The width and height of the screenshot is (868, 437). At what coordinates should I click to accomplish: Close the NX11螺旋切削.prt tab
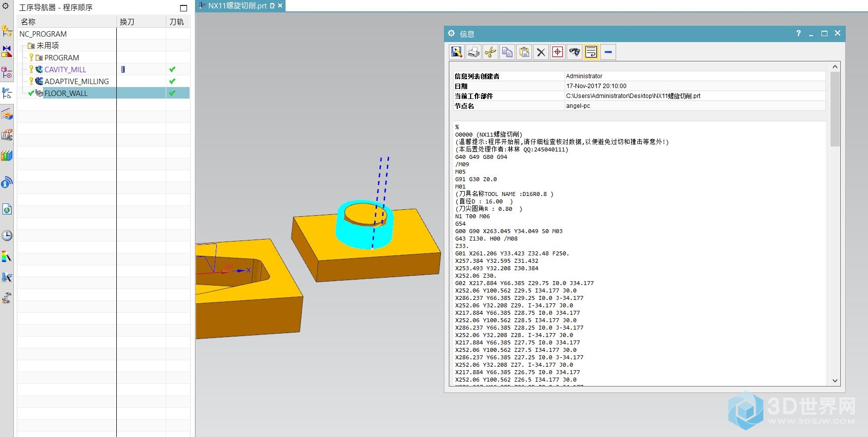[280, 5]
